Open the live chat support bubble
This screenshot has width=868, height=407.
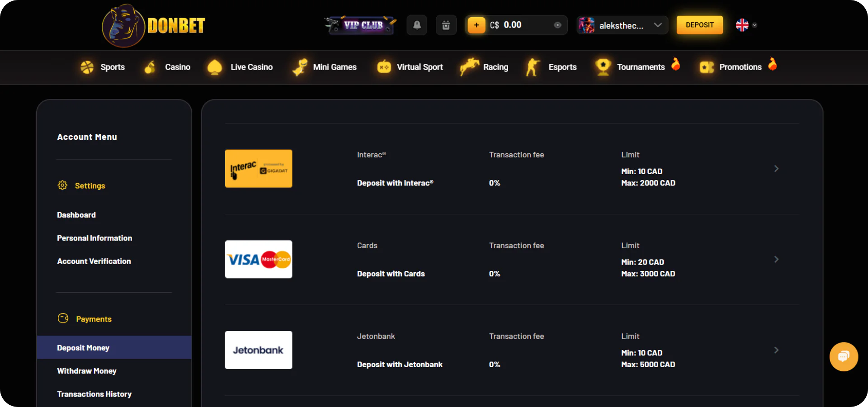point(844,357)
